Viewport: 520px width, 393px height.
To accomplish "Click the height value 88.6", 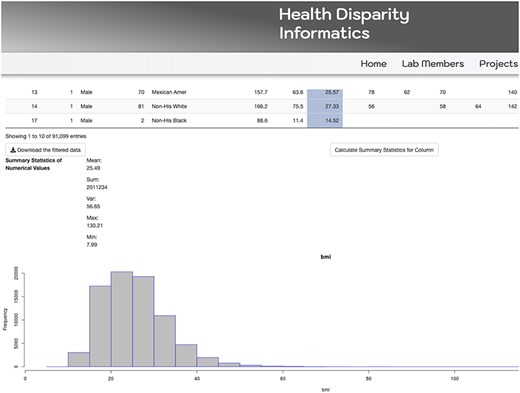I will [262, 121].
